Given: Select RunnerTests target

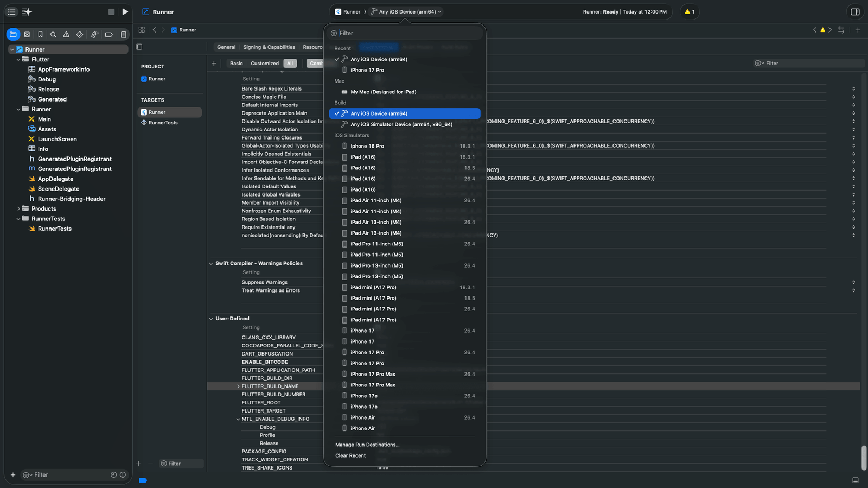Looking at the screenshot, I should point(163,123).
